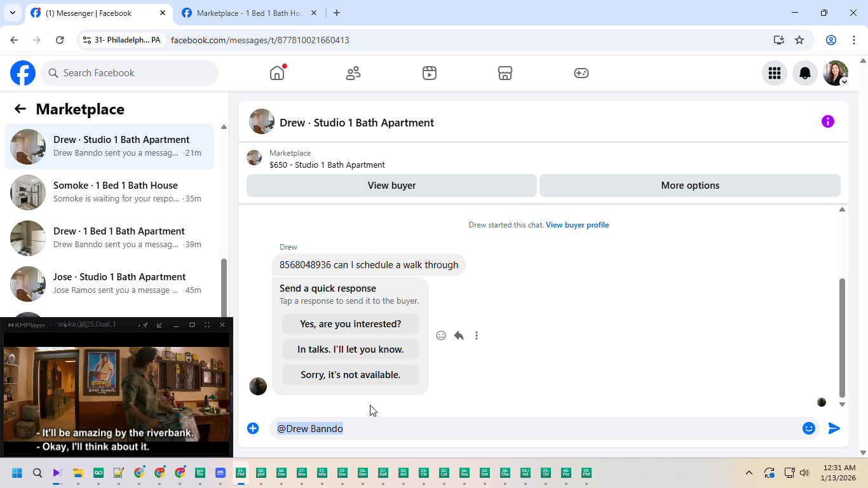Viewport: 868px width, 488px height.
Task: Send 'Yes, are you interested?' quick response
Action: [351, 324]
